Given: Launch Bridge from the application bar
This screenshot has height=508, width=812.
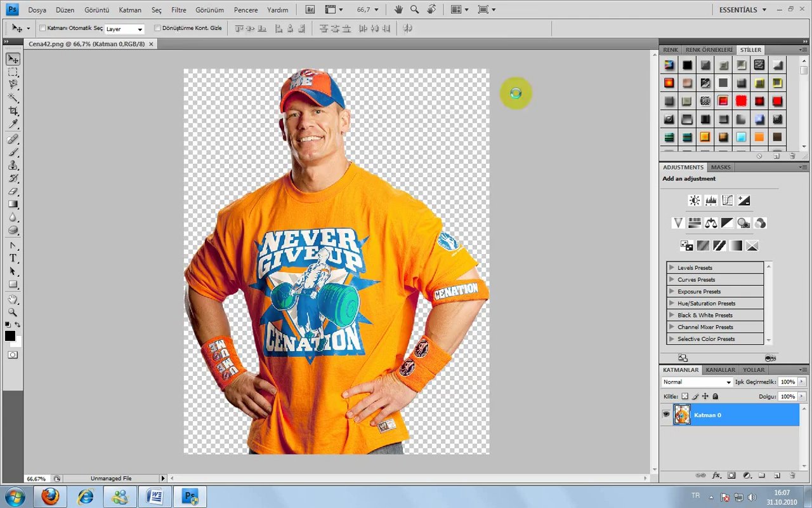Looking at the screenshot, I should click(x=310, y=10).
